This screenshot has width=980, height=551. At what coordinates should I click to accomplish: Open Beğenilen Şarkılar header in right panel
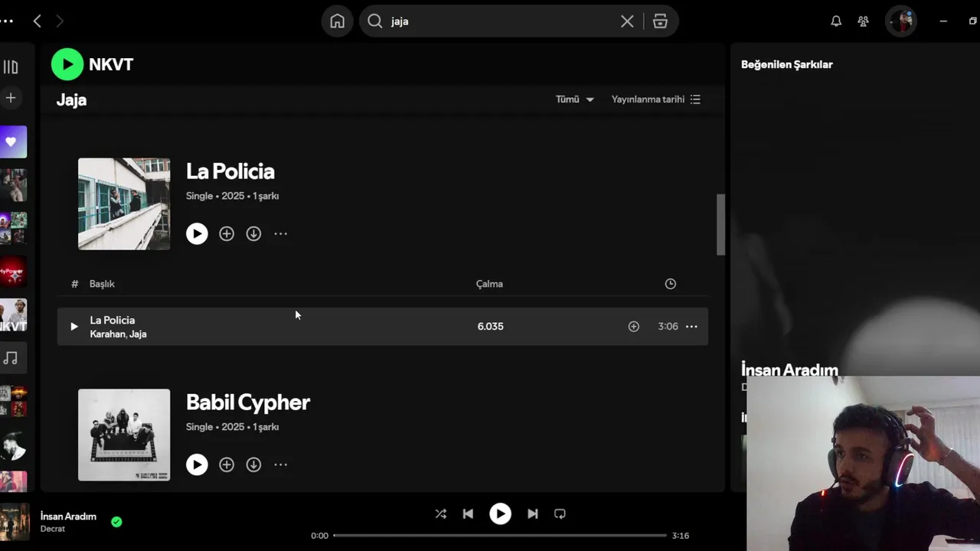pyautogui.click(x=786, y=64)
